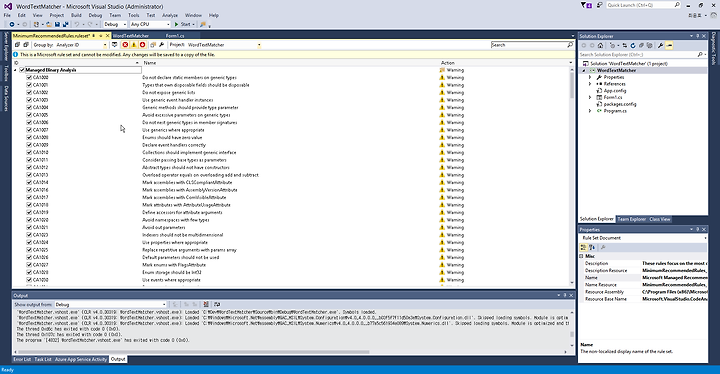Select packages.config in Solution Explorer
720x374 pixels.
point(620,104)
